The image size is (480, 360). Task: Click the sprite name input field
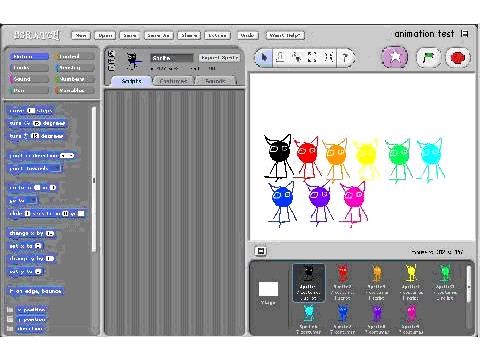(x=172, y=58)
